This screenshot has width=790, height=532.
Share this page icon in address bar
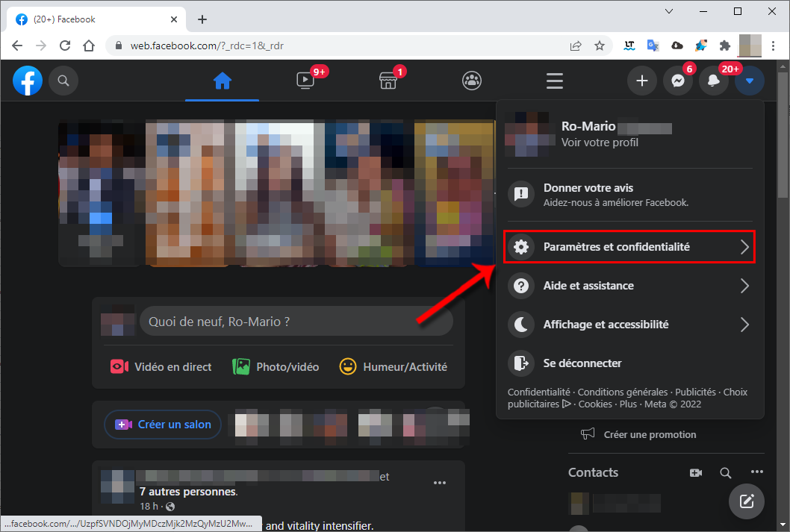pos(576,46)
